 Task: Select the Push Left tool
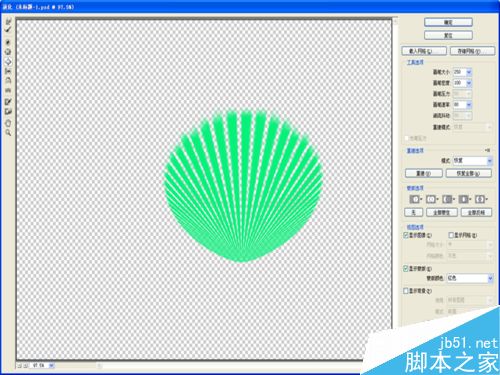pyautogui.click(x=8, y=71)
